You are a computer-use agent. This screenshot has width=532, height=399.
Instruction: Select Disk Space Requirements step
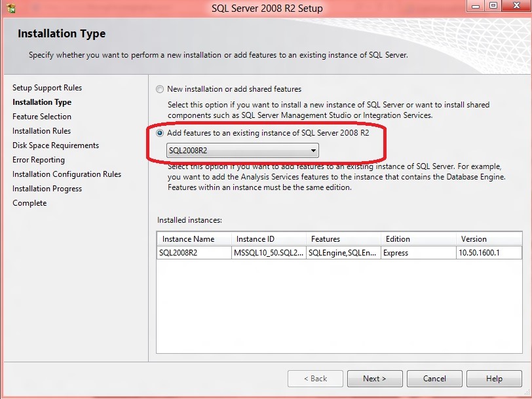(56, 145)
